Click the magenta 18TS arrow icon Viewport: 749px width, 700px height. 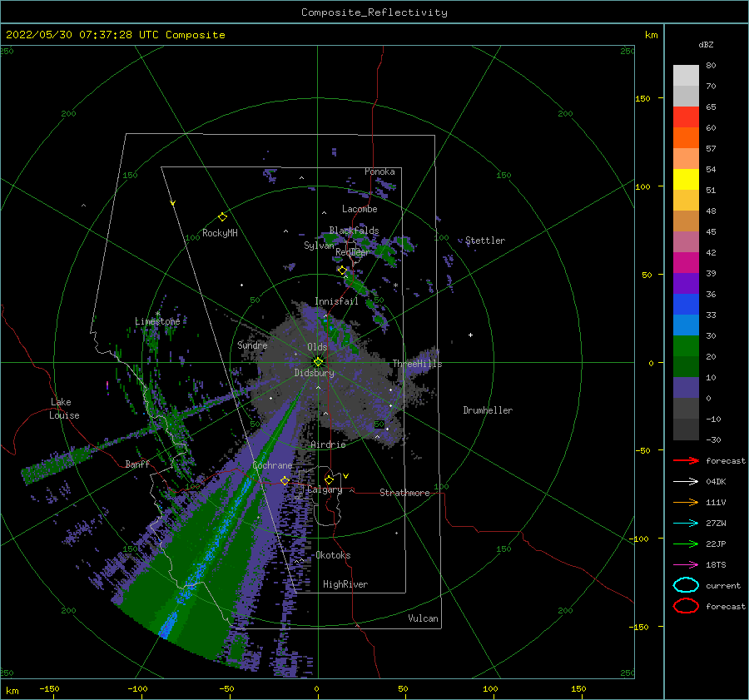point(686,565)
